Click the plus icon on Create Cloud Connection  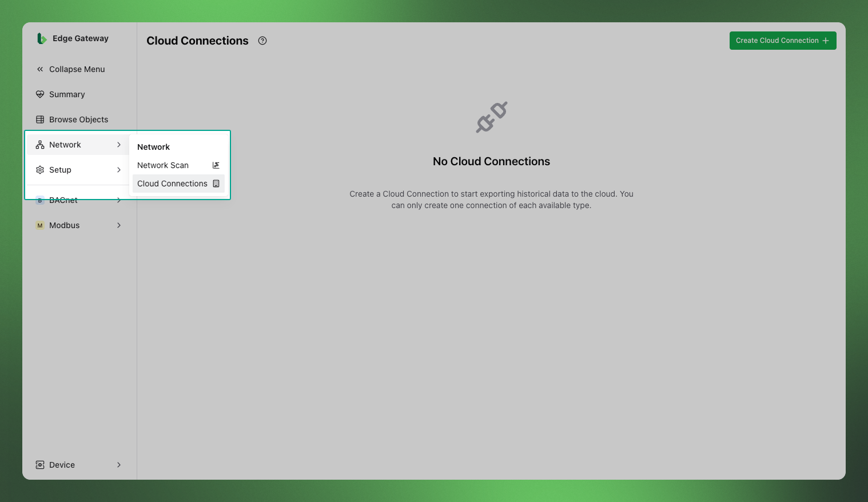point(825,41)
